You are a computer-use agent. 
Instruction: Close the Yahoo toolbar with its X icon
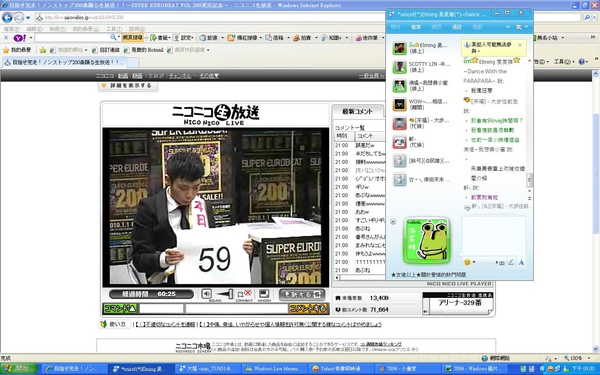click(6, 38)
